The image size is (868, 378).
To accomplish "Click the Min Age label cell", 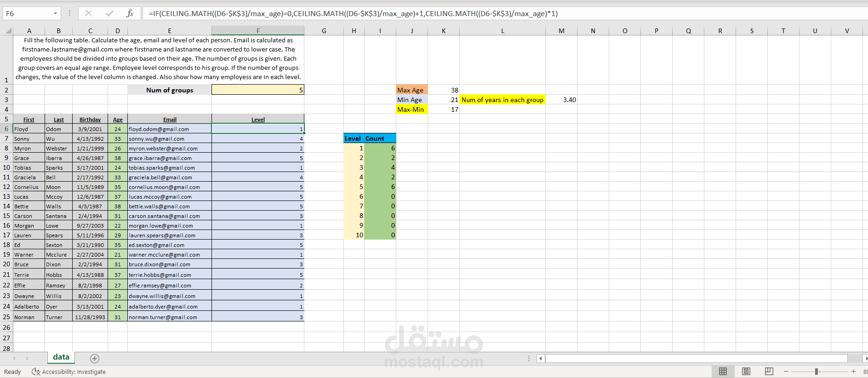I will 412,100.
